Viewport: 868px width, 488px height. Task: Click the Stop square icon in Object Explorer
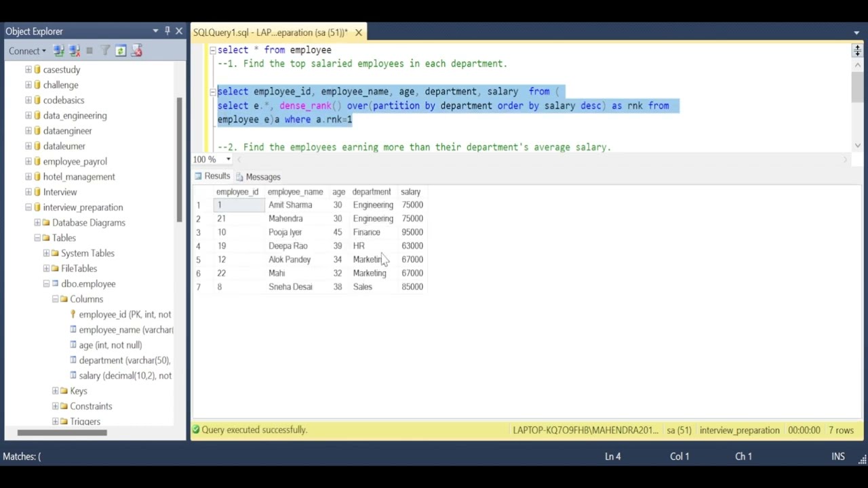(x=90, y=51)
